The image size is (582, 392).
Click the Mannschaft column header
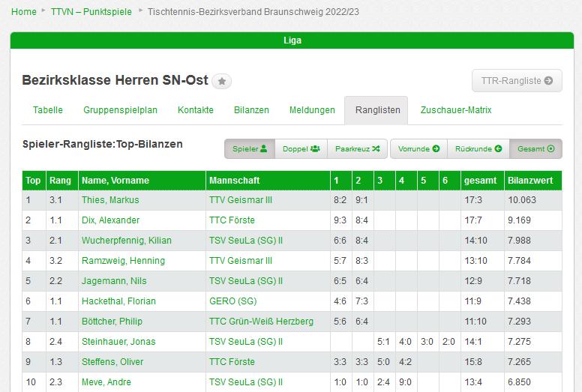(268, 181)
